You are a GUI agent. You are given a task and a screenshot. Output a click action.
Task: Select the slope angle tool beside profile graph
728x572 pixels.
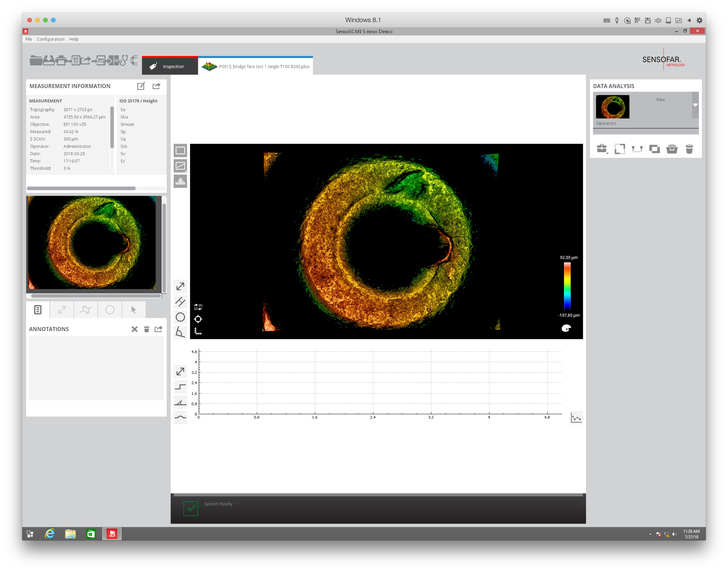(x=180, y=402)
